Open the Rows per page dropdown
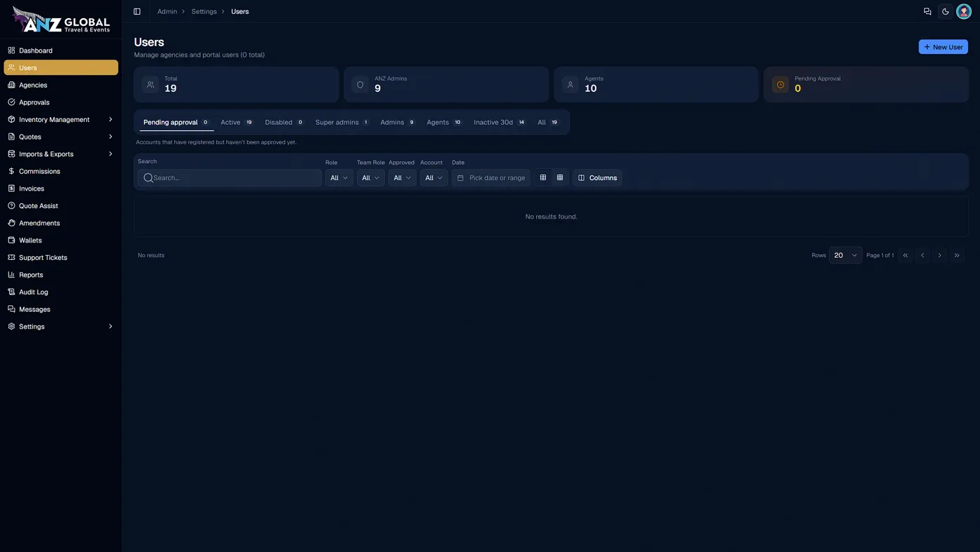The width and height of the screenshot is (980, 552). point(846,256)
